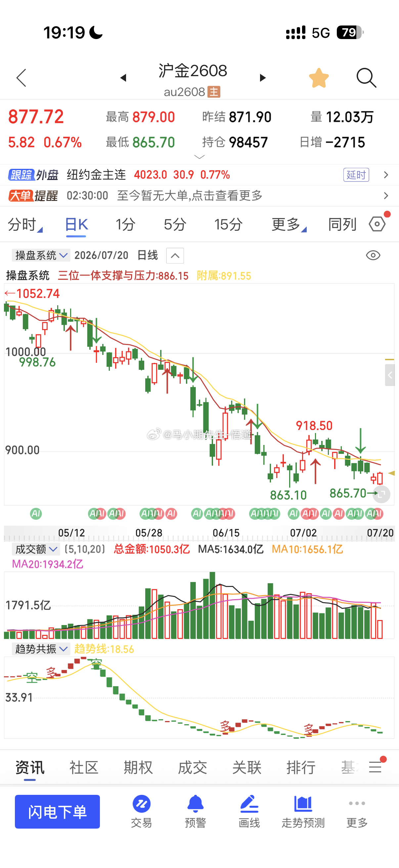This screenshot has height=868, width=399.
Task: Collapse indicator info with up-chevron box
Action: pyautogui.click(x=175, y=256)
